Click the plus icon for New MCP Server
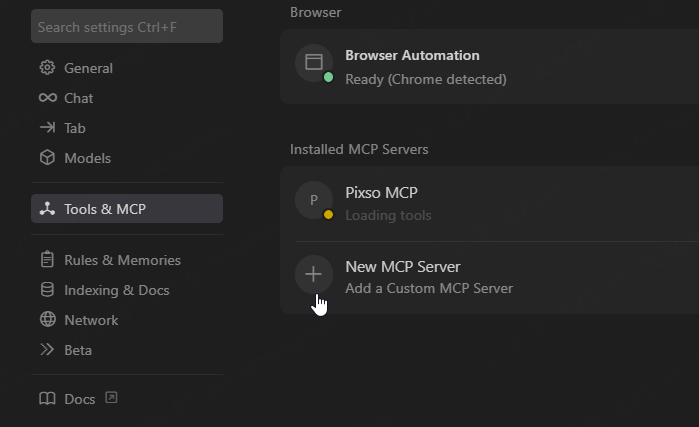Screen dimensions: 699x427 [313, 274]
